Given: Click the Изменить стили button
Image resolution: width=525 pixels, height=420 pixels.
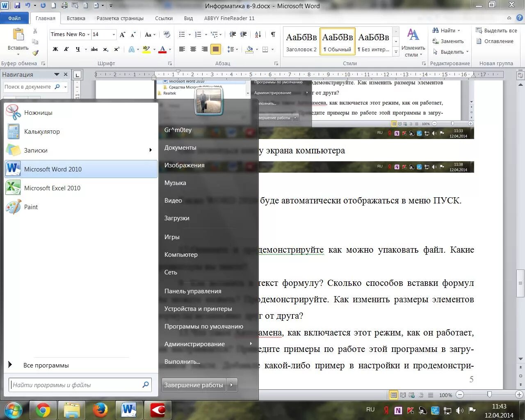Looking at the screenshot, I should coord(413,43).
